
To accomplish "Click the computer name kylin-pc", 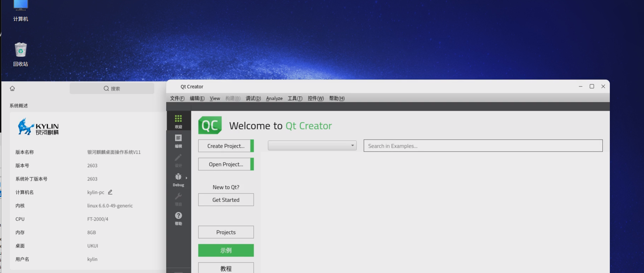I will (96, 192).
